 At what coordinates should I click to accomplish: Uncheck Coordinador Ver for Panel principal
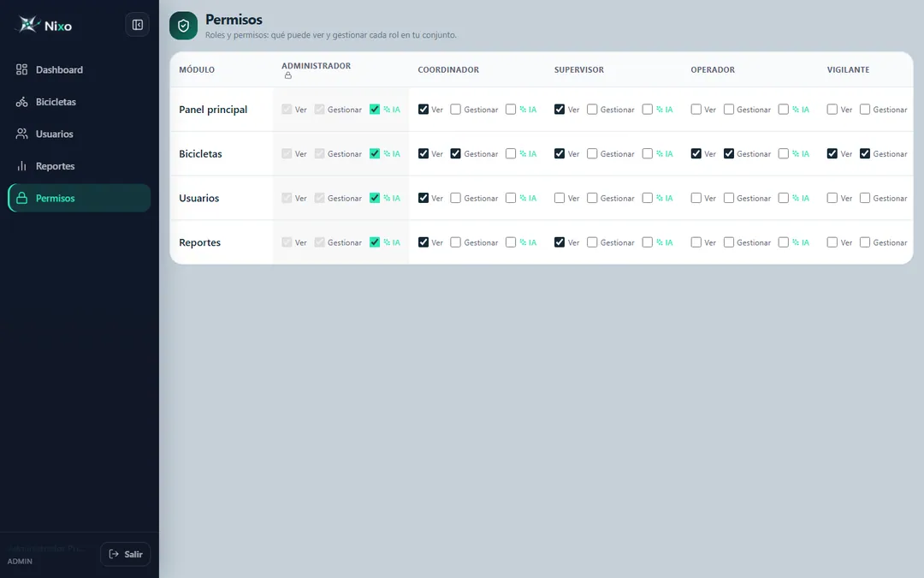tap(423, 109)
